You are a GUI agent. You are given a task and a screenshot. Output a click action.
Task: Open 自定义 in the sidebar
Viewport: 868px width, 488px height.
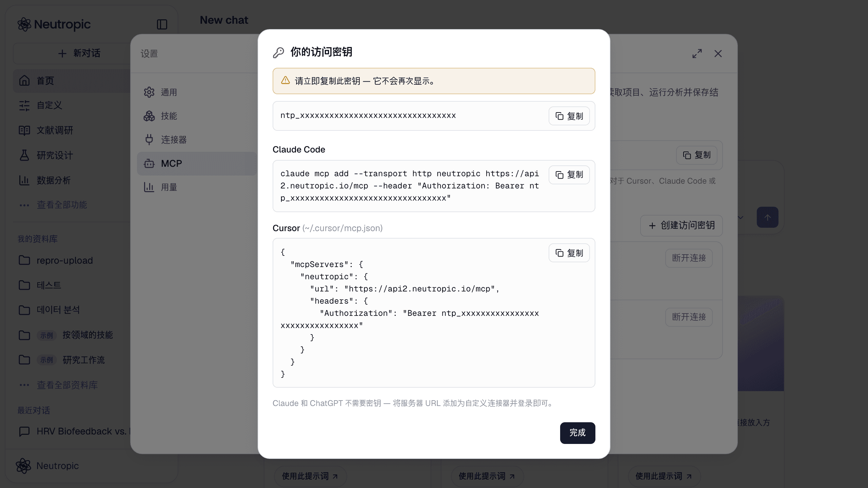tap(72, 105)
